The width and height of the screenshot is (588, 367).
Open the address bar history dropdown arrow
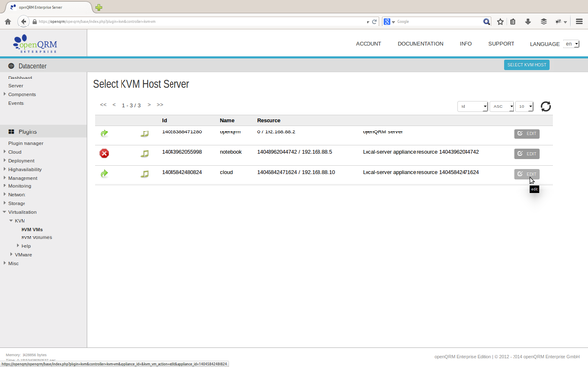[x=367, y=22]
